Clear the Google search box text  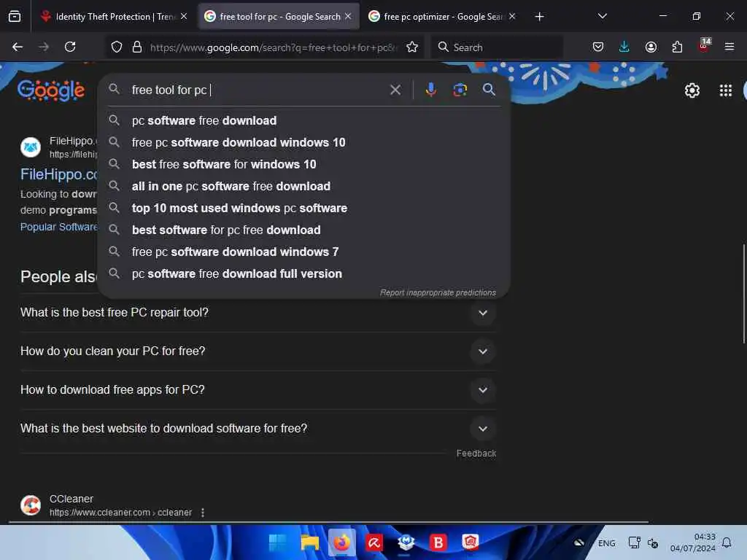(x=395, y=90)
